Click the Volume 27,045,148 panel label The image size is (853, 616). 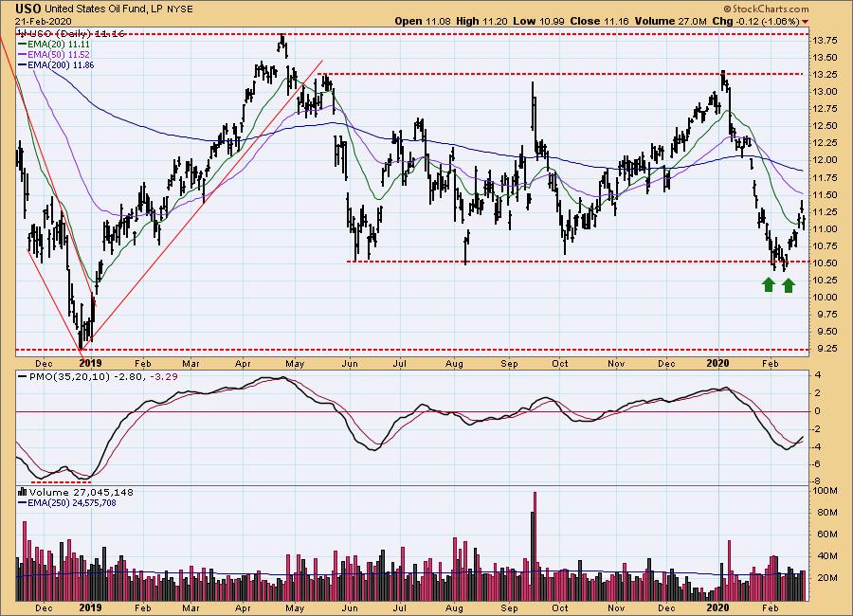[82, 492]
